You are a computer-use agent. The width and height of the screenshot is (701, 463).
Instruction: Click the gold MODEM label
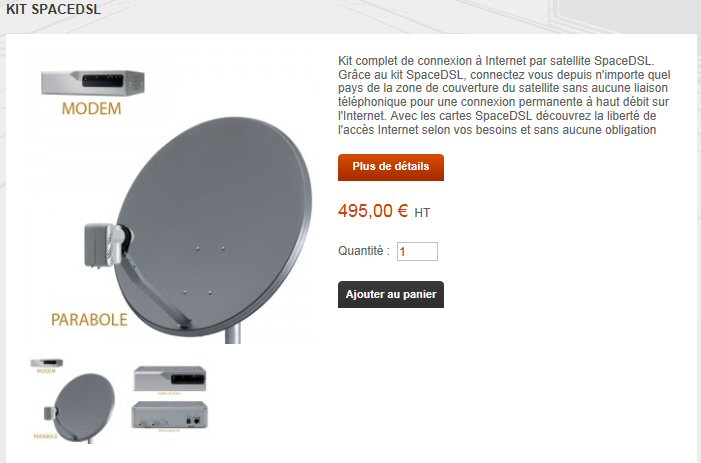point(91,109)
